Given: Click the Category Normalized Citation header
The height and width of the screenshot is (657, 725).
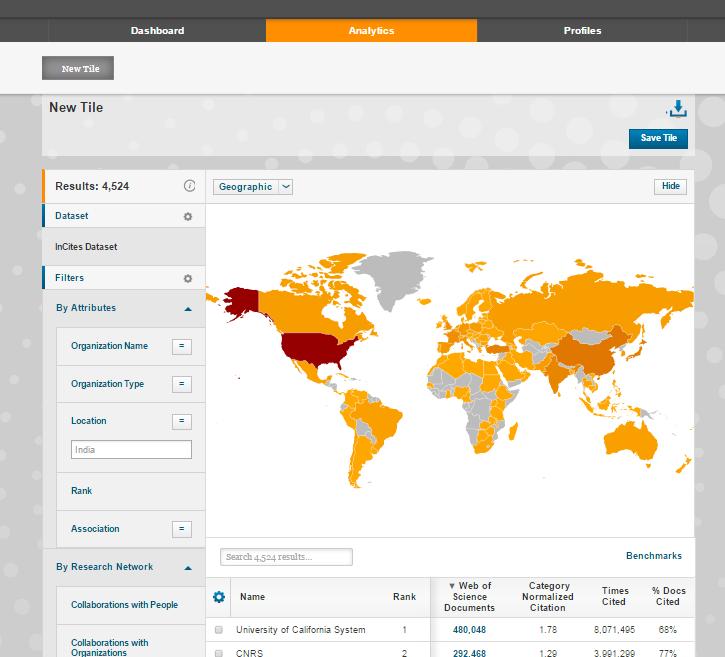Looking at the screenshot, I should [548, 597].
